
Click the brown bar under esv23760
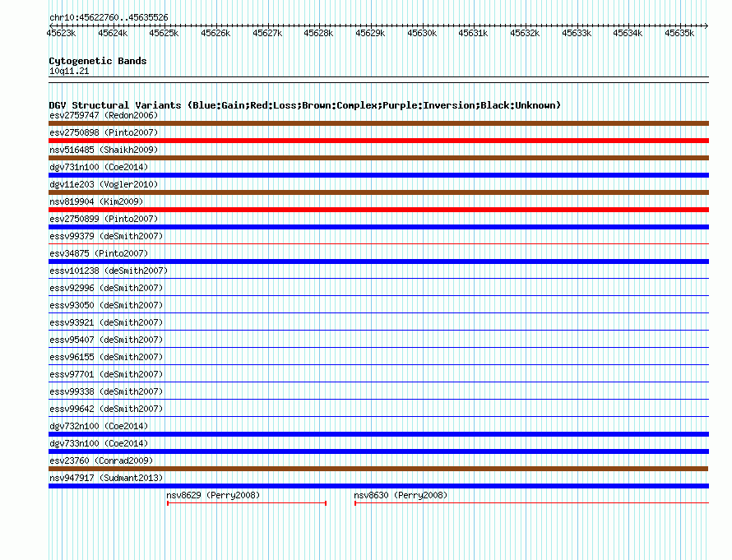click(378, 469)
